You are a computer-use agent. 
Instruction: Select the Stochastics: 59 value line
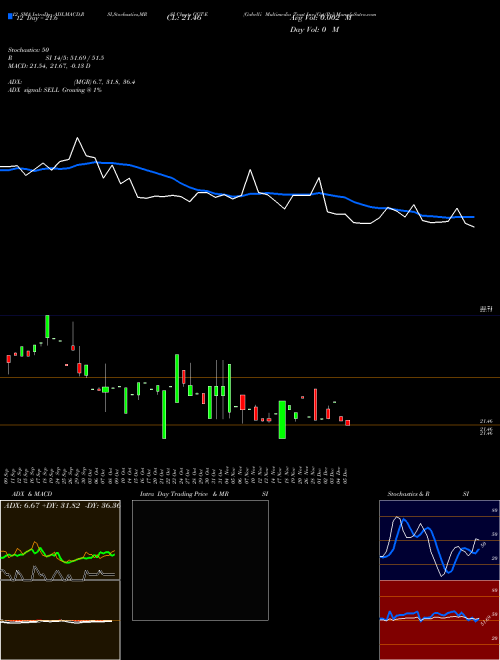[x=28, y=50]
